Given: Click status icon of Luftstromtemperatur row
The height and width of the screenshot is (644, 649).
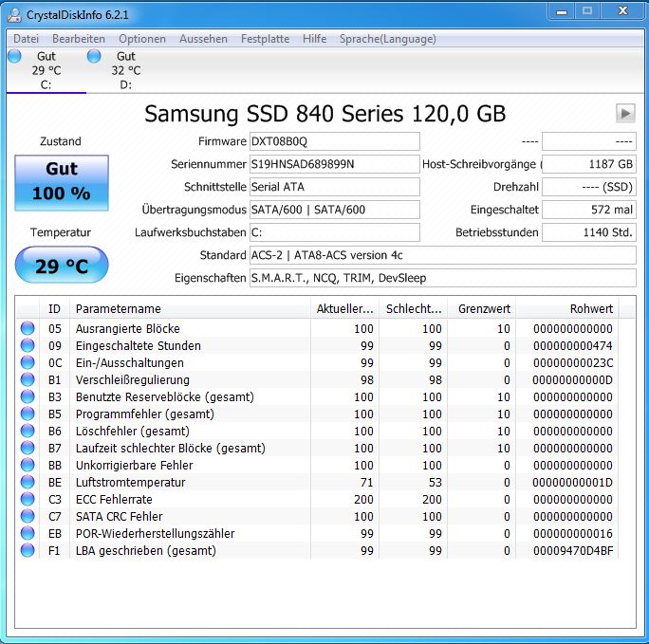Looking at the screenshot, I should (x=28, y=482).
